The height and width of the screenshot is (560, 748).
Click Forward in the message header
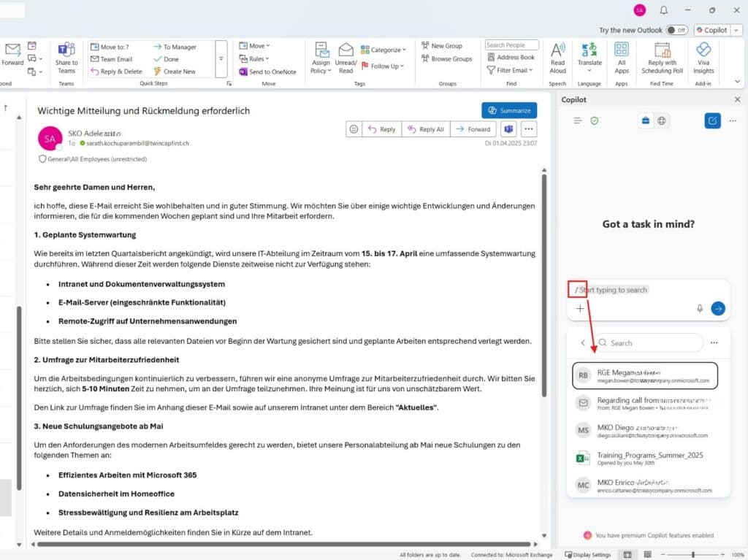coord(473,129)
